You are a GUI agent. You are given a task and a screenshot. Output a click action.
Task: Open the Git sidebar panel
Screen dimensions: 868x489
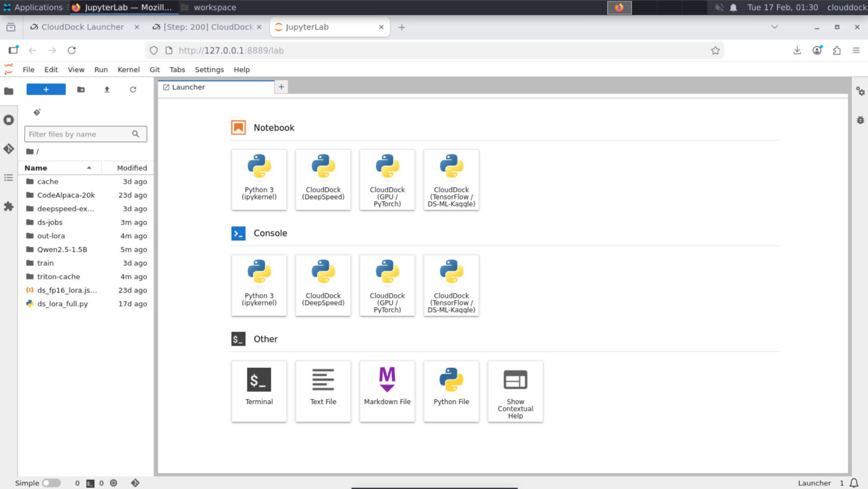click(x=9, y=149)
